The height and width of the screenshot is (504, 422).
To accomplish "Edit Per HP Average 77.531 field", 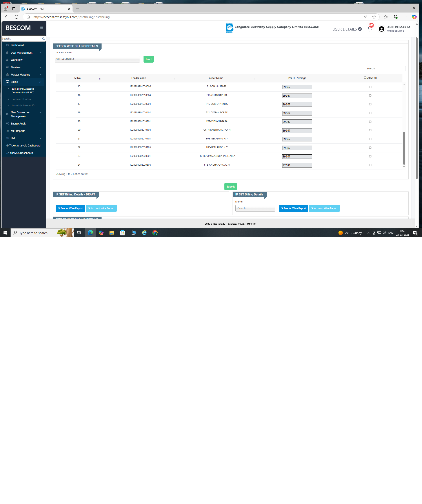I will click(x=297, y=165).
